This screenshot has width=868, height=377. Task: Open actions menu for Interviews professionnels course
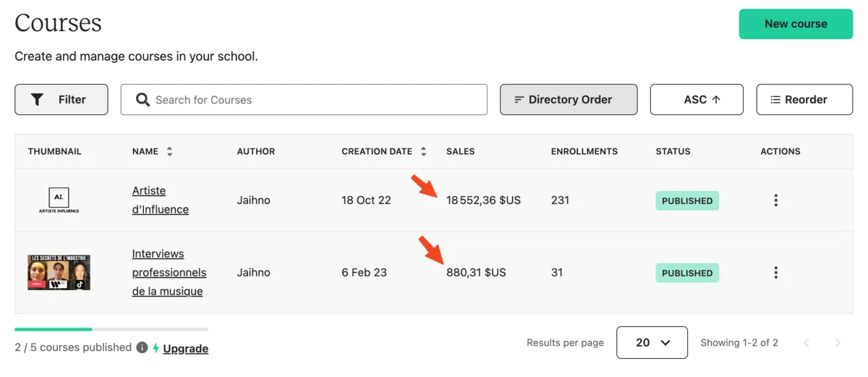[775, 273]
